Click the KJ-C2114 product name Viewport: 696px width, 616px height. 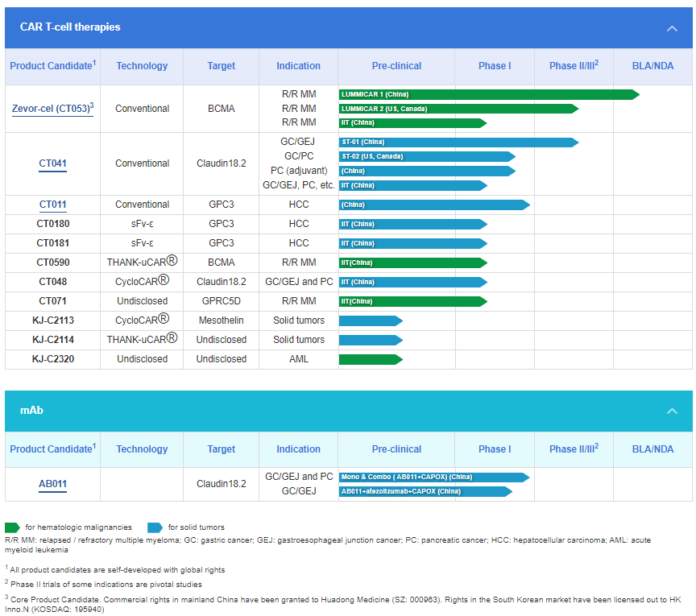coord(53,340)
